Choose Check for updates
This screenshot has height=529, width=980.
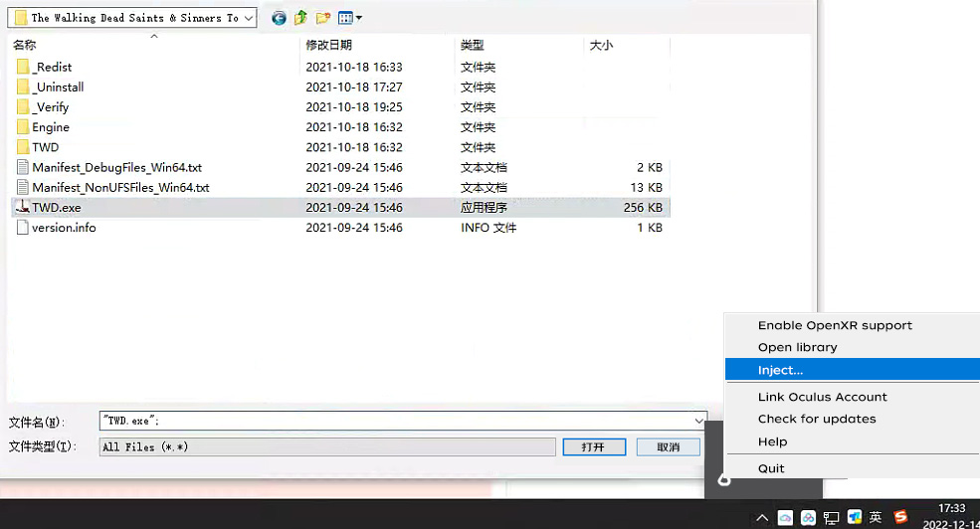pyautogui.click(x=817, y=419)
